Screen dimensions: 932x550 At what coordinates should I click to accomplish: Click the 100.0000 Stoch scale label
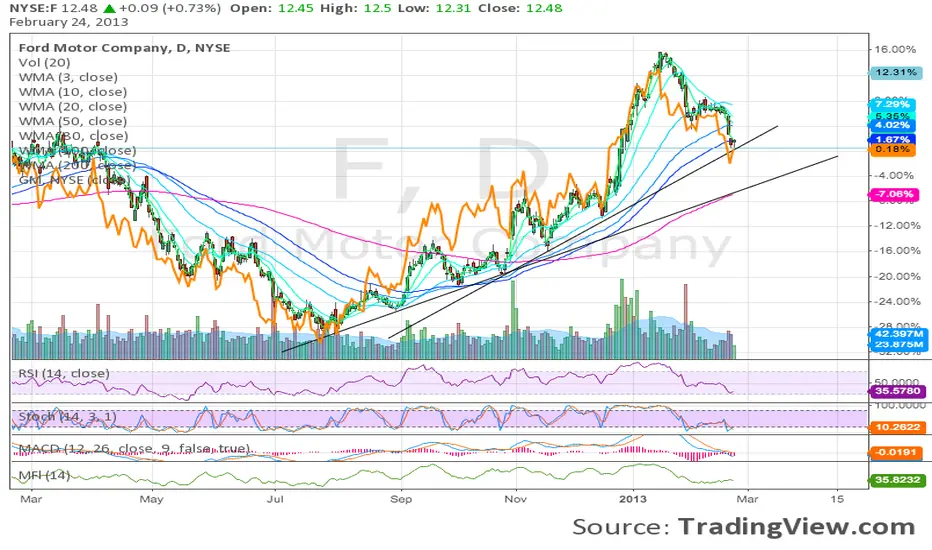898,405
